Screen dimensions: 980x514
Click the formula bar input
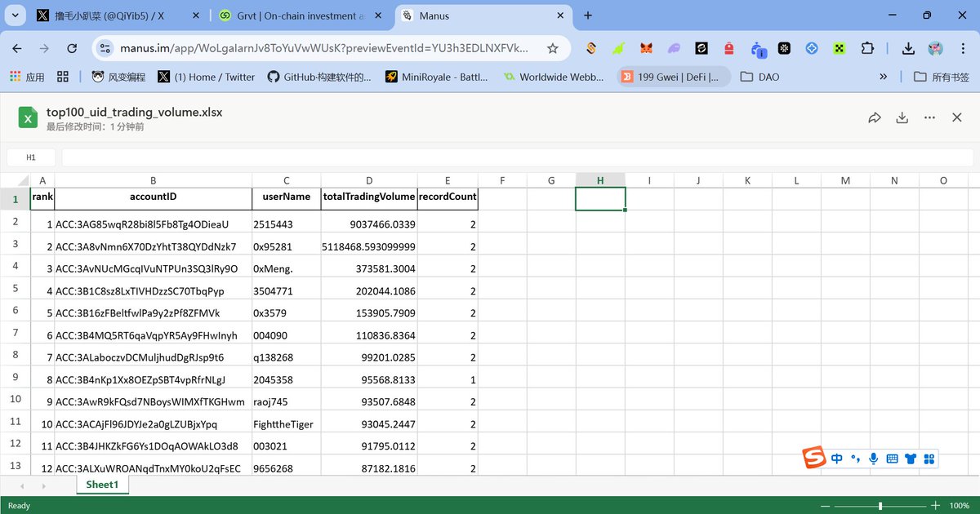click(x=517, y=157)
